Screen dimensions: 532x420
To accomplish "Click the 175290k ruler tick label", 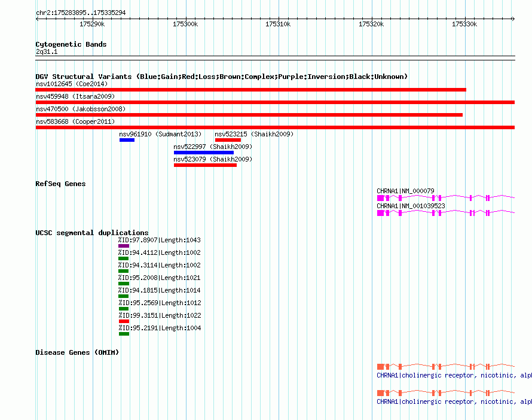I will 92,24.
